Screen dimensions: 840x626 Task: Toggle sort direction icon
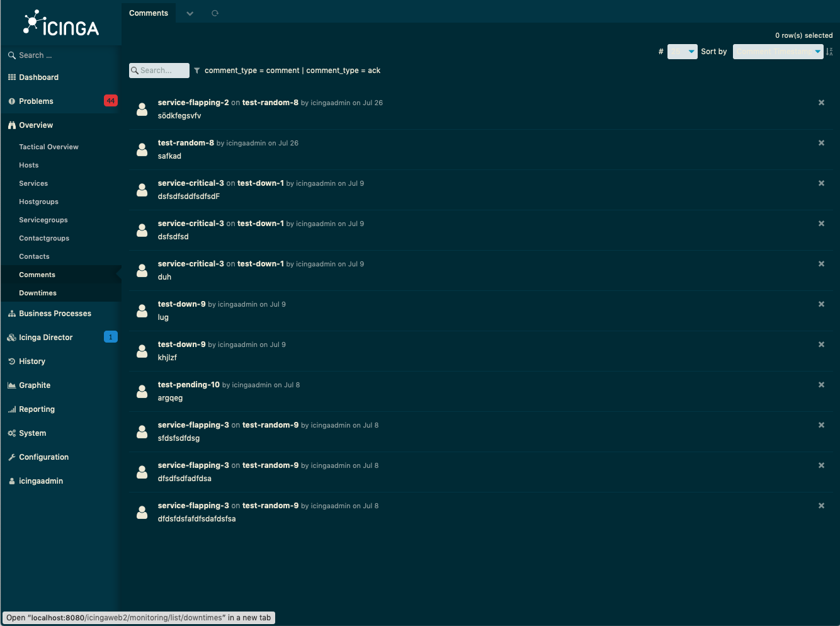(829, 52)
